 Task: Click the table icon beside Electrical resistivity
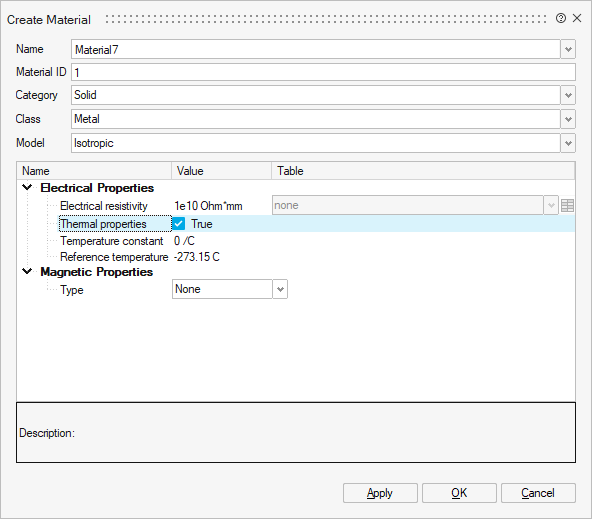coord(567,206)
